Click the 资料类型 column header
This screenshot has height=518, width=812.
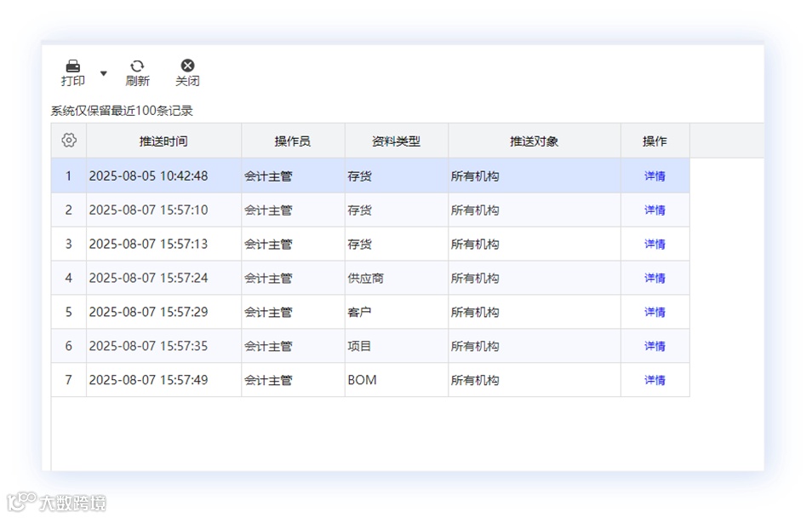396,141
